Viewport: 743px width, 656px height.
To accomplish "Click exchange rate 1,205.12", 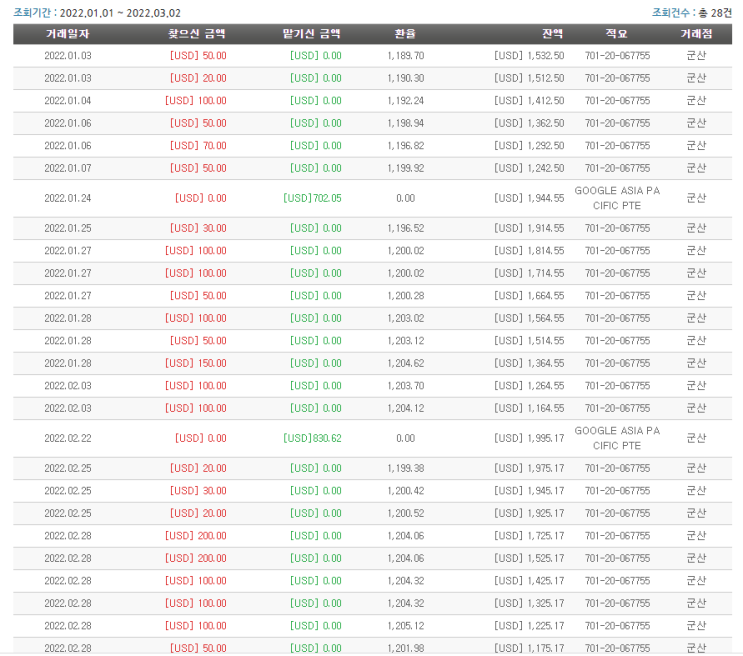I will [406, 626].
